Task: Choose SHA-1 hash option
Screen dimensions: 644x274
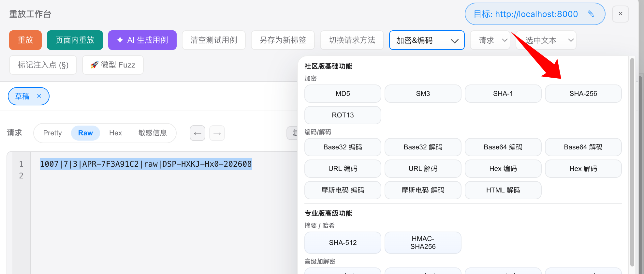Action: pos(503,94)
